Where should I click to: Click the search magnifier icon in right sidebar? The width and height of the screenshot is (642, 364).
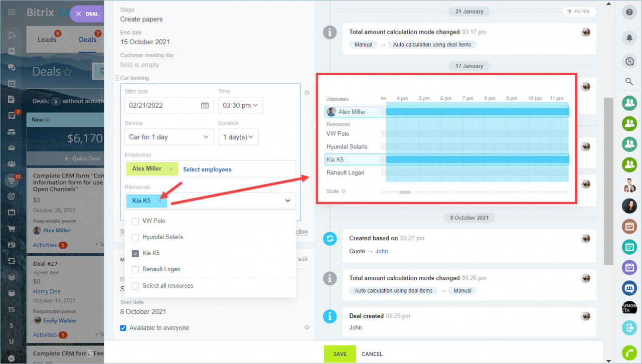(629, 81)
